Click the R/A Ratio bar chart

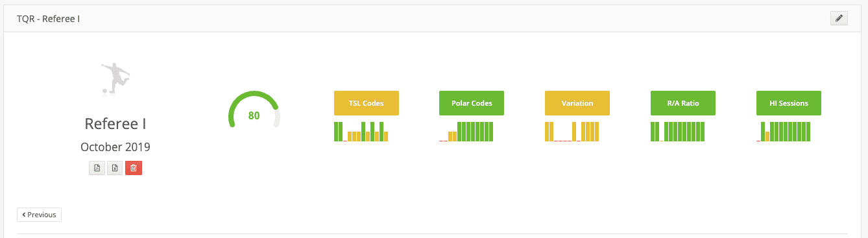677,132
